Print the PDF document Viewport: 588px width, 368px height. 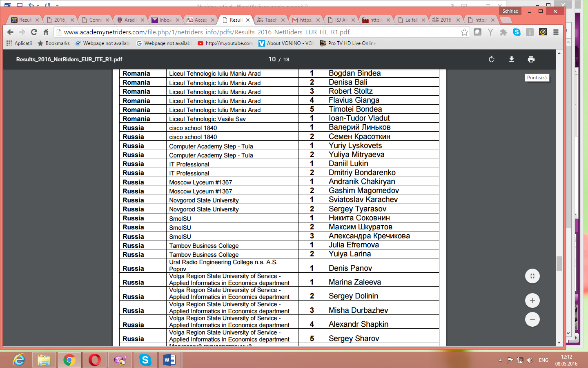[x=531, y=59]
